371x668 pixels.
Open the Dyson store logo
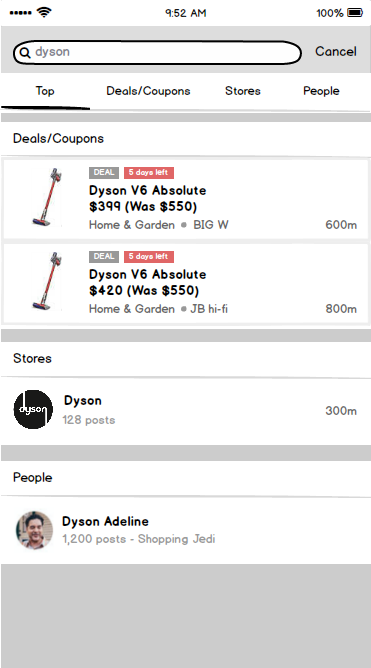[x=33, y=409]
